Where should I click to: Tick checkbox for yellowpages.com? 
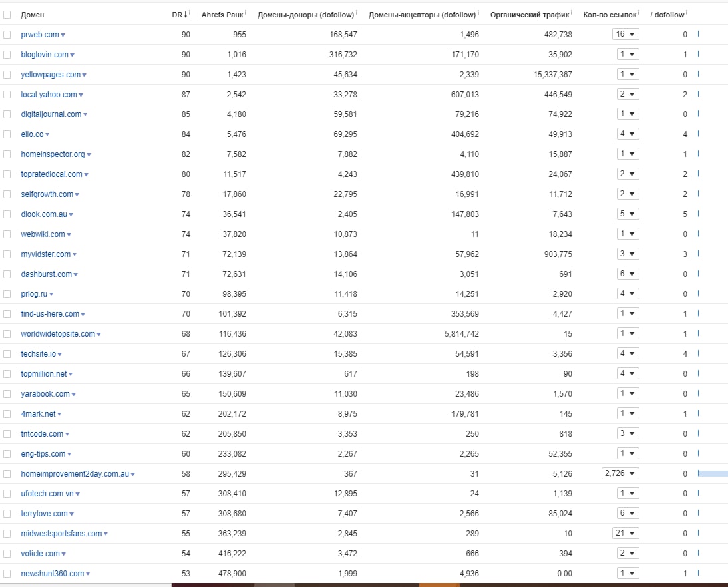[7, 75]
